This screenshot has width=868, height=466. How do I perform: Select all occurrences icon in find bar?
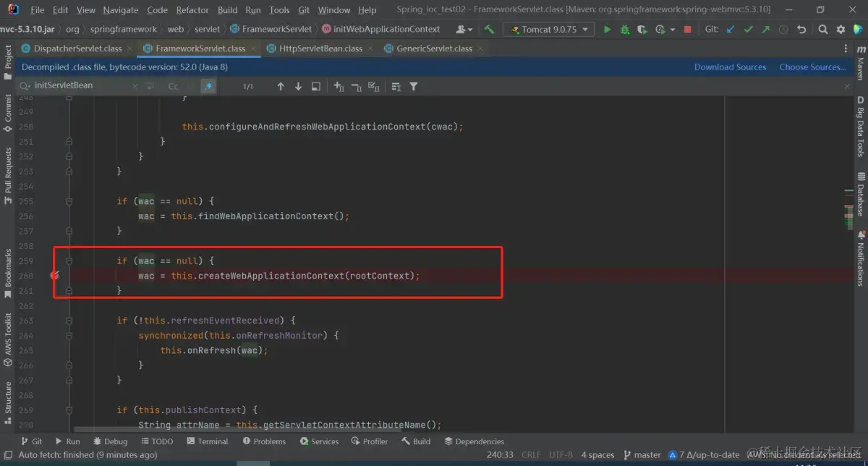pyautogui.click(x=374, y=86)
